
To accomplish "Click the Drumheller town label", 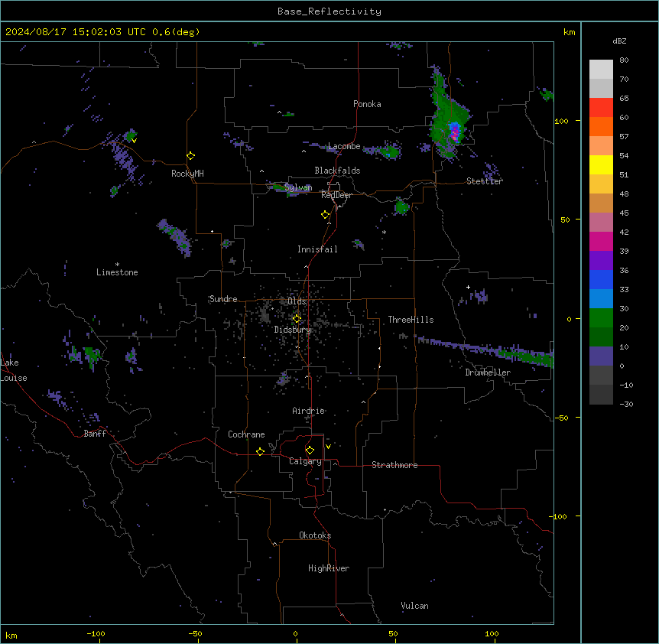I will coord(488,372).
